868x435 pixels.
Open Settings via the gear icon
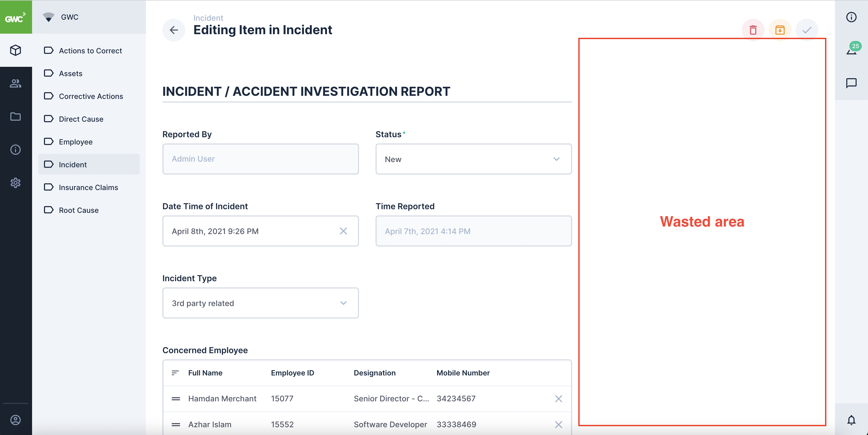click(16, 183)
